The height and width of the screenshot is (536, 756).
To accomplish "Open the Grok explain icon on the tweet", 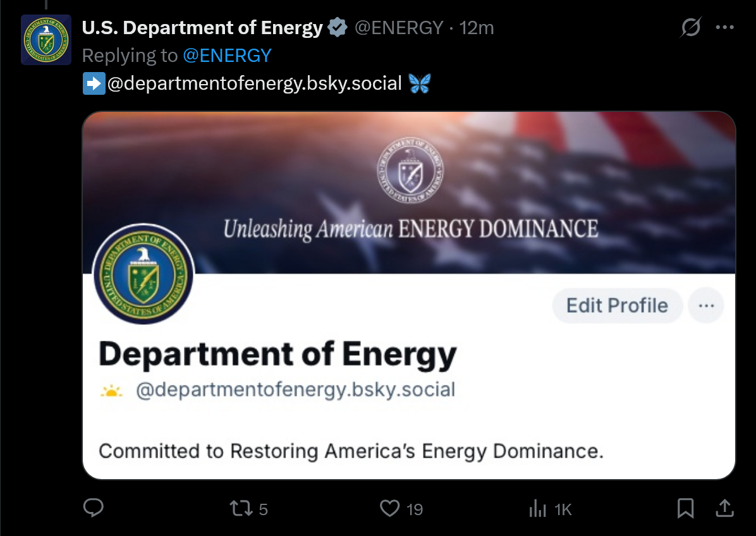I will pos(691,28).
